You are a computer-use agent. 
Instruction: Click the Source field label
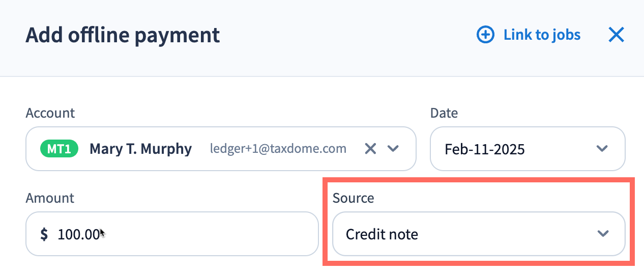pyautogui.click(x=353, y=198)
